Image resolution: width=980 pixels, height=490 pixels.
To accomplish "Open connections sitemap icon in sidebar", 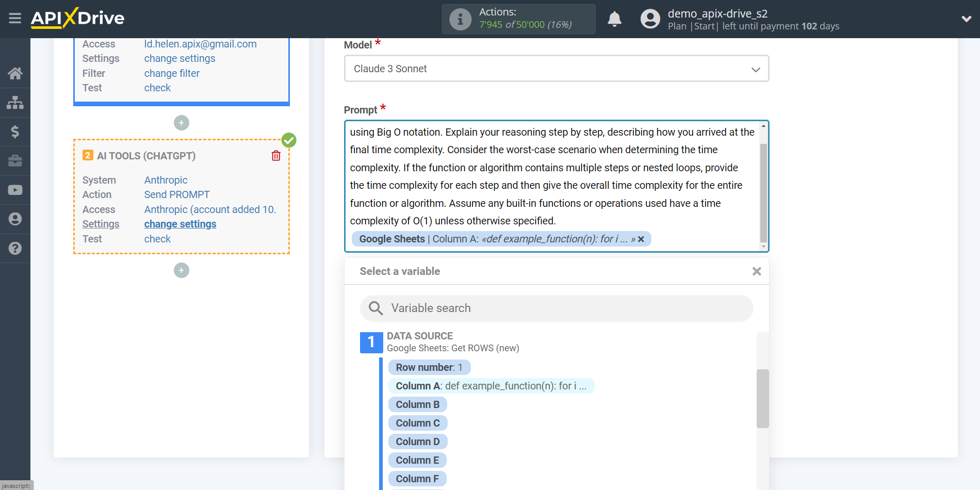I will coord(15,102).
